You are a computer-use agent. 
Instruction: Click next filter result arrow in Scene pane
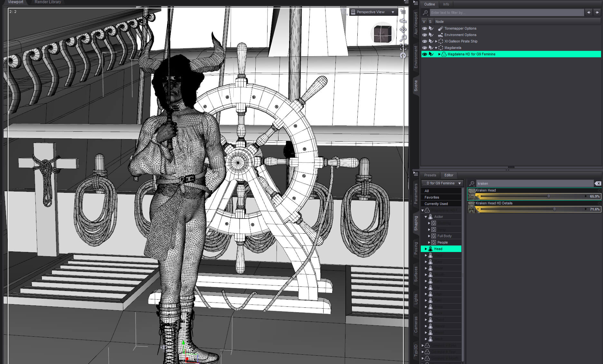pyautogui.click(x=597, y=13)
